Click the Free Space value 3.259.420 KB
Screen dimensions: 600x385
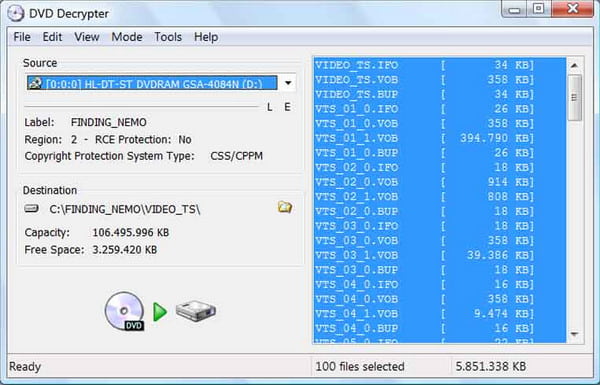(x=125, y=250)
